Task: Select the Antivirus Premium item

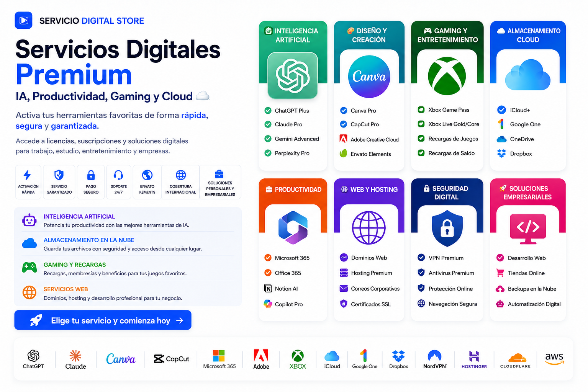Action: (x=446, y=273)
